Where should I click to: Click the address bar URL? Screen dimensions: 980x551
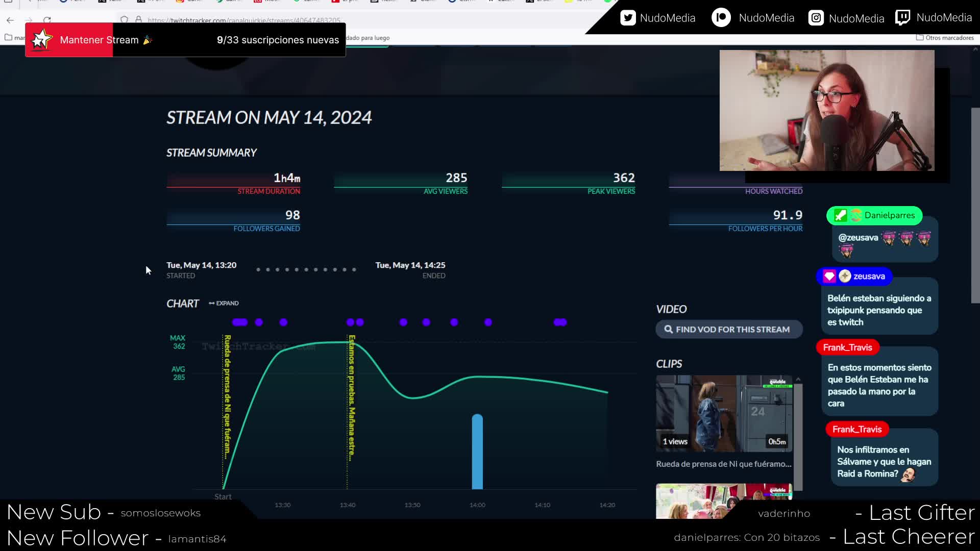tap(244, 20)
